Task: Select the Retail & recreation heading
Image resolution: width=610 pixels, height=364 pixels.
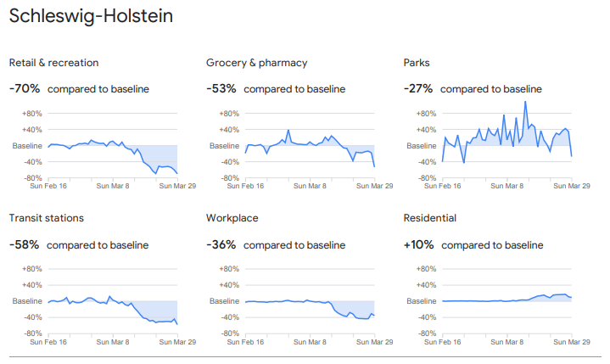Action: pyautogui.click(x=53, y=63)
